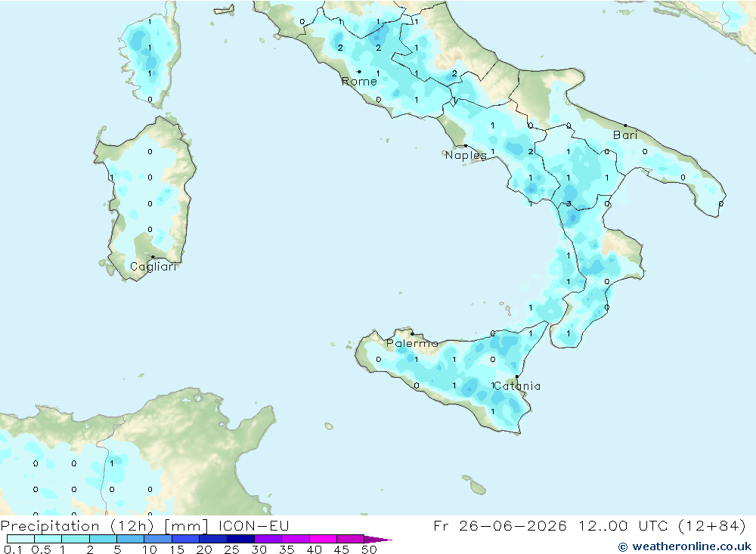
Task: Click the Palermo city label
Action: 412,343
